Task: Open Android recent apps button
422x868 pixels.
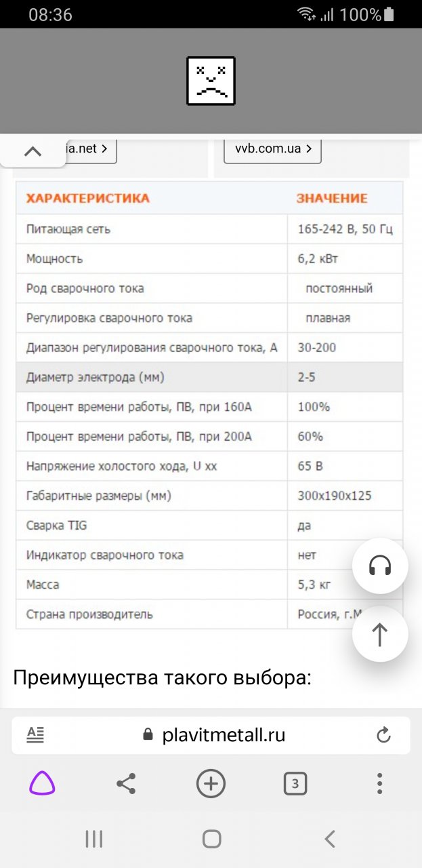Action: point(93,840)
